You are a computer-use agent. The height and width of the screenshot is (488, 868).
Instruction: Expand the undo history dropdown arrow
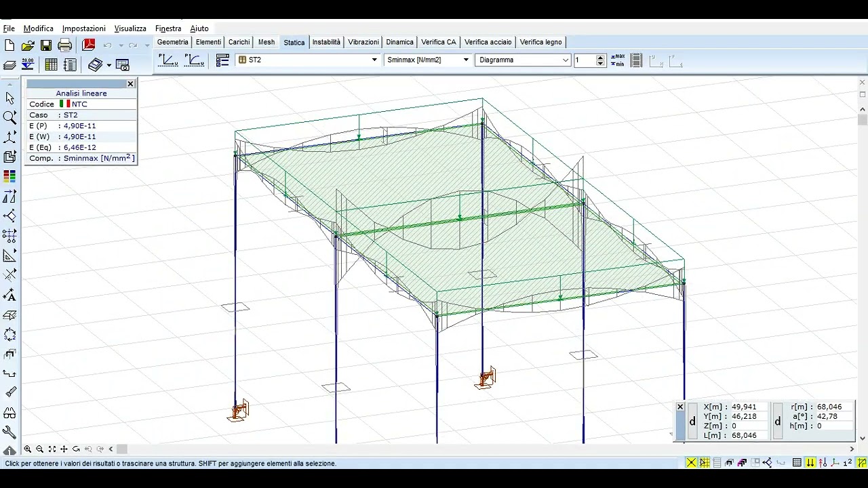(x=121, y=45)
